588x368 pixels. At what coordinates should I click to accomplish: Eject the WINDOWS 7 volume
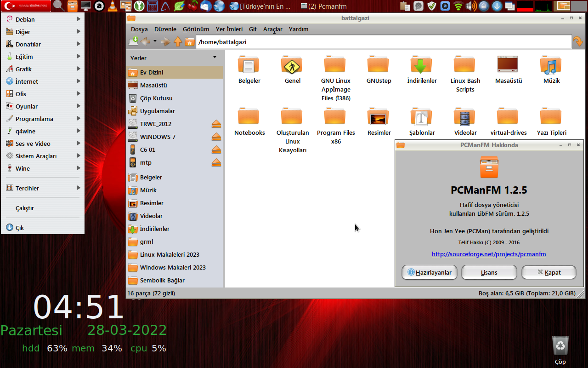click(216, 137)
